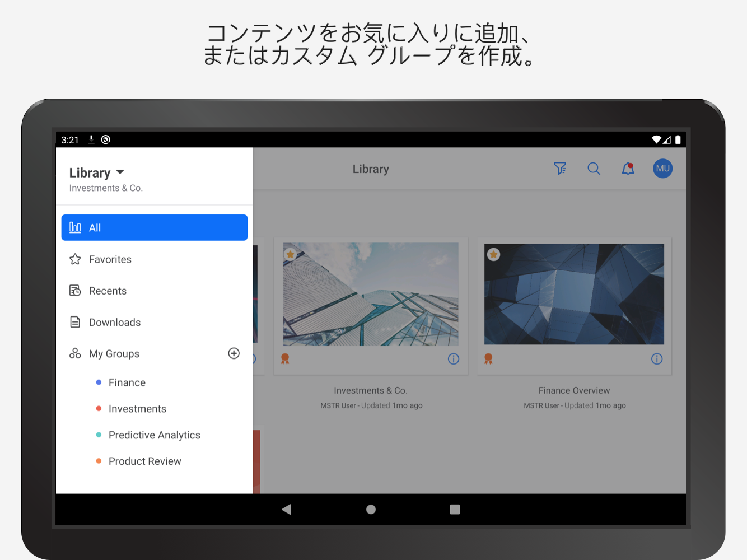Open Favorites in the sidebar

coord(155,259)
